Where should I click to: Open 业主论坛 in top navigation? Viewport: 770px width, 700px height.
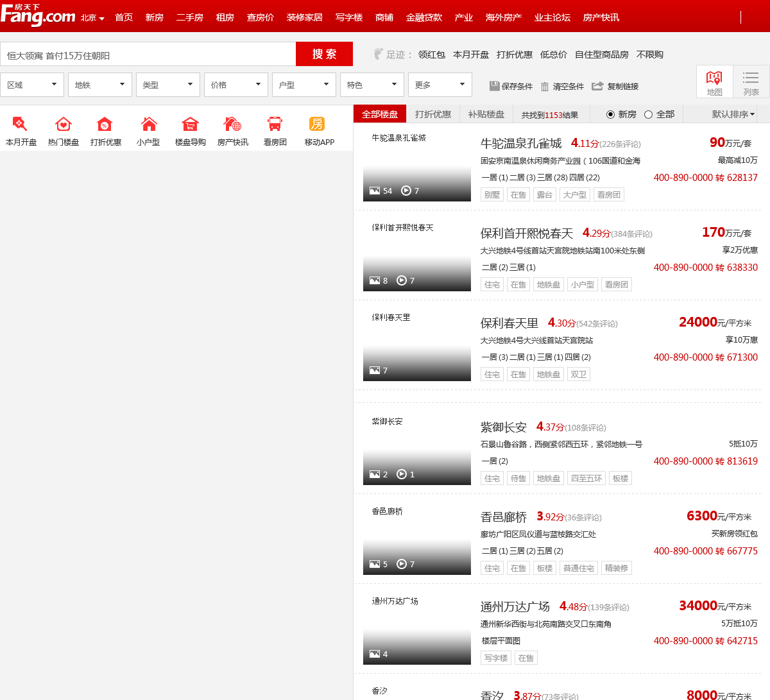[552, 17]
